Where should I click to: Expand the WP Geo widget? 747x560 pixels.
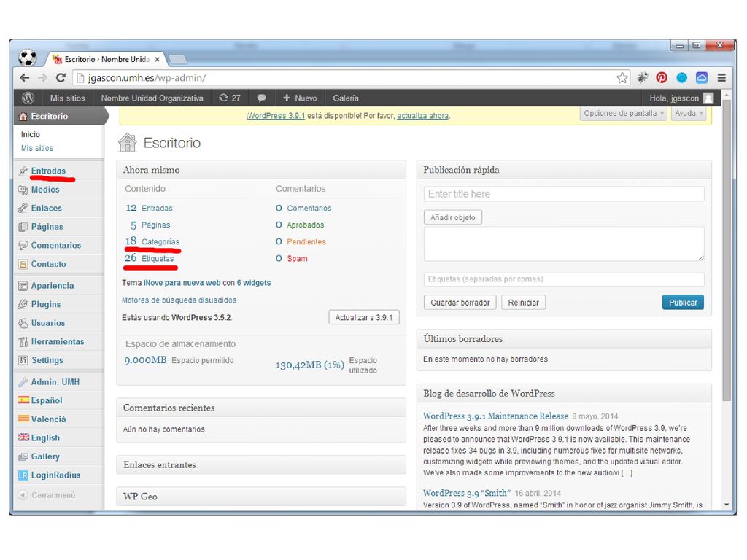point(261,496)
